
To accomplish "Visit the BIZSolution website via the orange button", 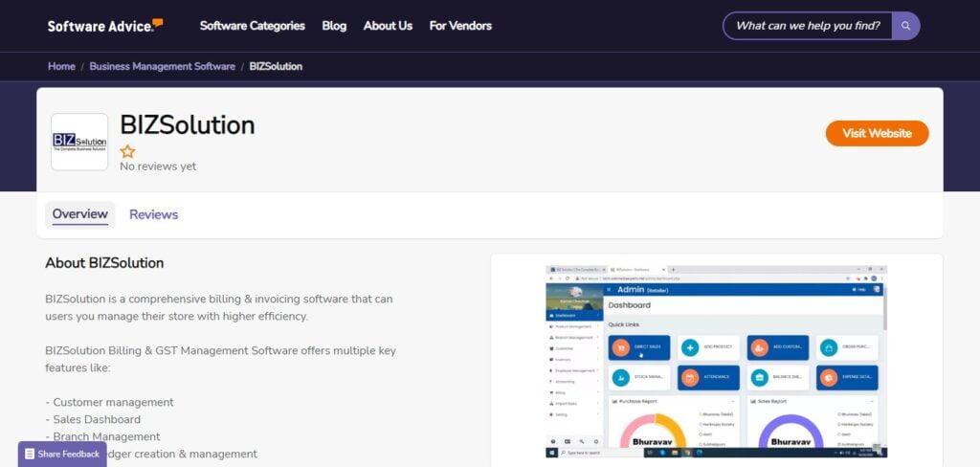I will pos(877,133).
